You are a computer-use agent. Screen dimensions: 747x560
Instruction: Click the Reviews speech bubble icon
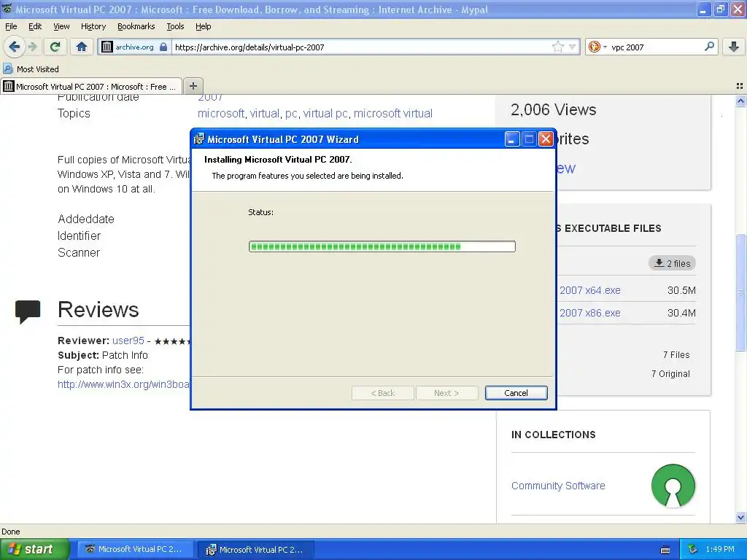[x=28, y=312]
